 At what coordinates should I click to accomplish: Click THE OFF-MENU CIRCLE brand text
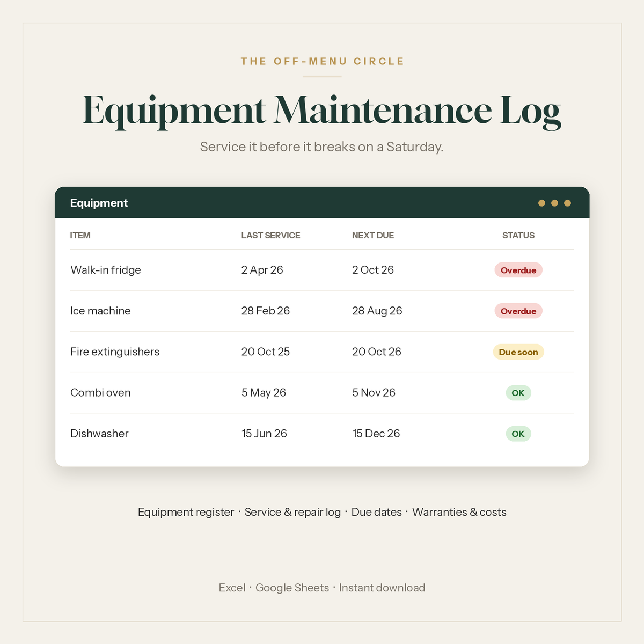click(322, 61)
